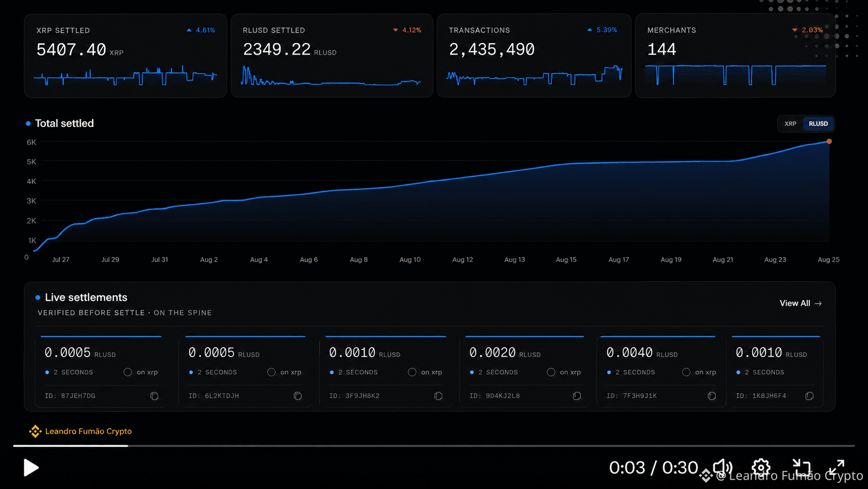Click the Aug 10 axis label
Screen dimensions: 868x489
(410, 260)
